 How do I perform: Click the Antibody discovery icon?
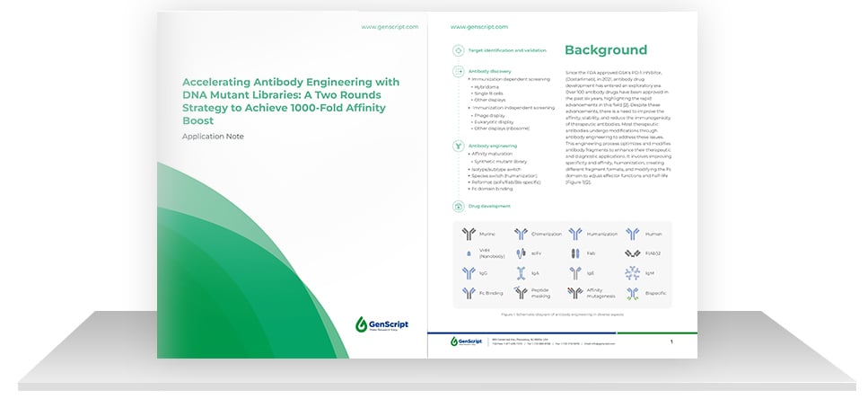tap(459, 71)
